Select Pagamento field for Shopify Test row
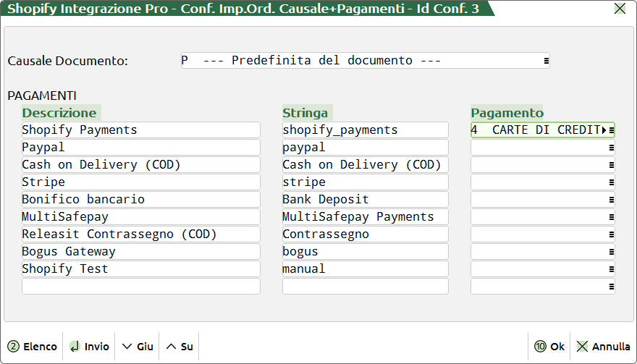This screenshot has height=364, width=637. [x=538, y=269]
